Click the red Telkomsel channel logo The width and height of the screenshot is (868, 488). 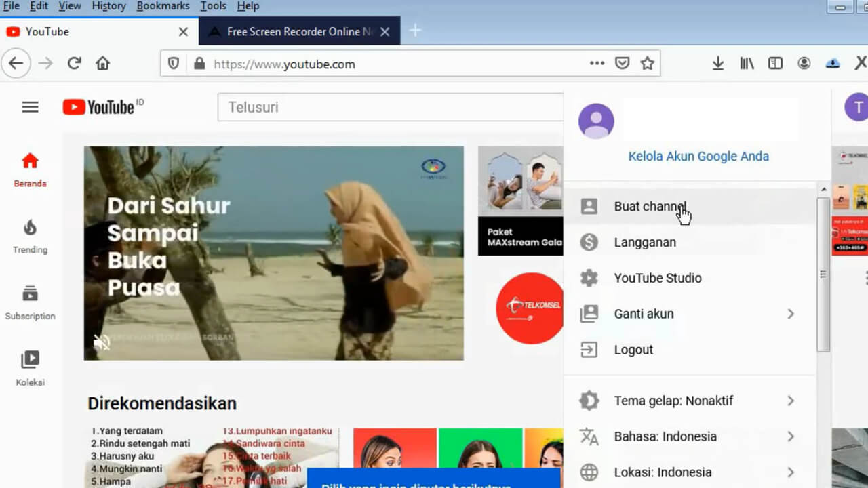point(530,308)
